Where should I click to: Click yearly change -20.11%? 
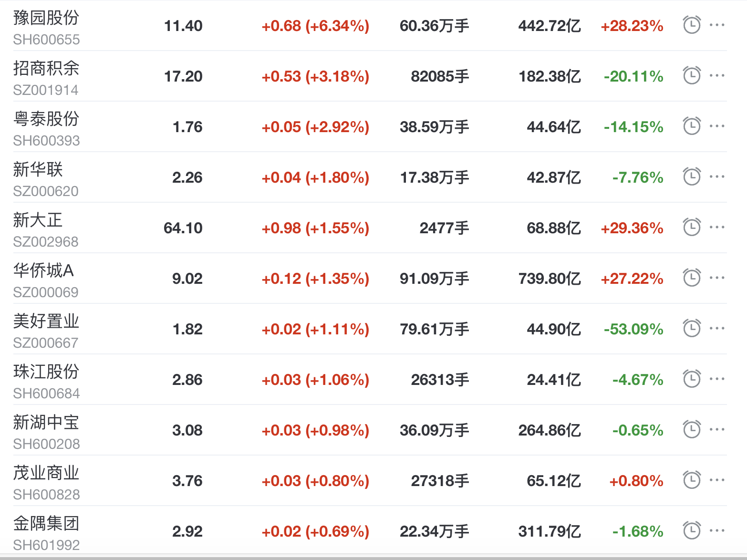click(633, 76)
